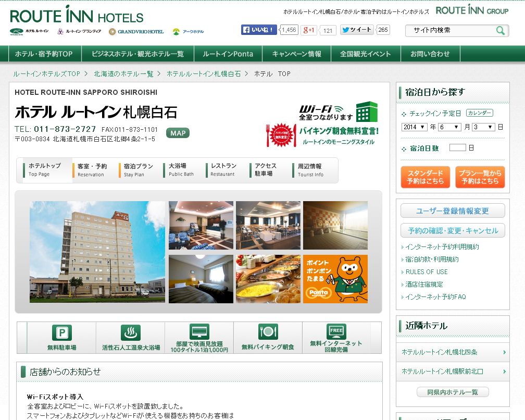This screenshot has height=420, width=525.
Task: Open the ルートインPonta menu item
Action: click(x=228, y=54)
